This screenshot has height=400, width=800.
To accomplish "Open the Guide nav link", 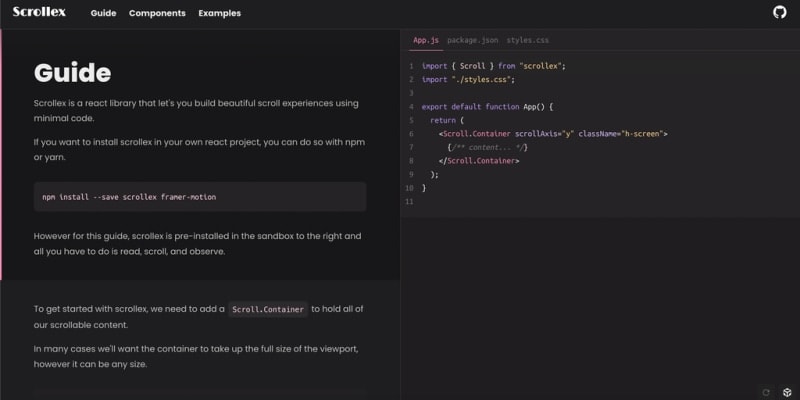I will (x=103, y=14).
